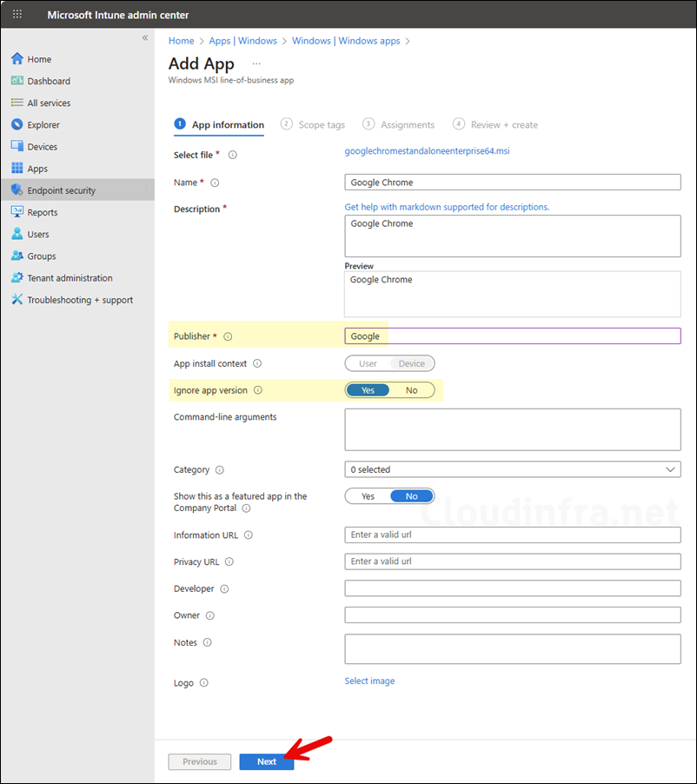Click the Explorer compass icon
Viewport: 697px width, 784px height.
pyautogui.click(x=17, y=124)
